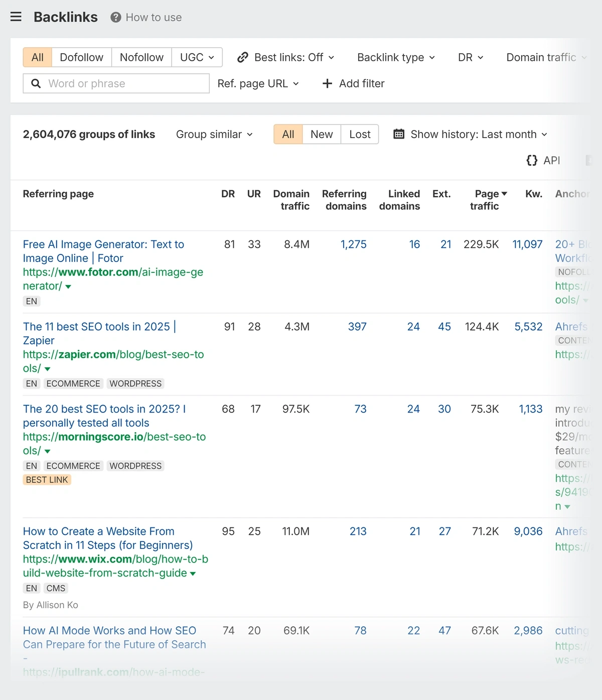
Task: Open Domain traffic filter dropdown
Action: coord(546,57)
